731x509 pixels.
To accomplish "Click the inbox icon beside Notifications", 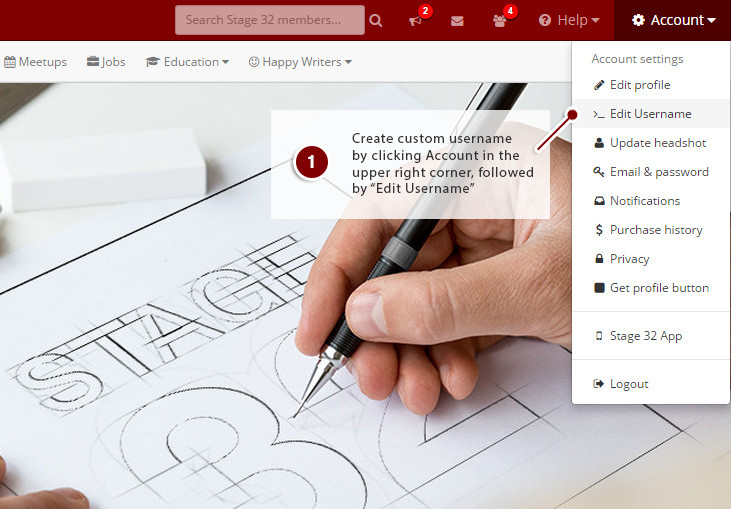I will point(599,201).
